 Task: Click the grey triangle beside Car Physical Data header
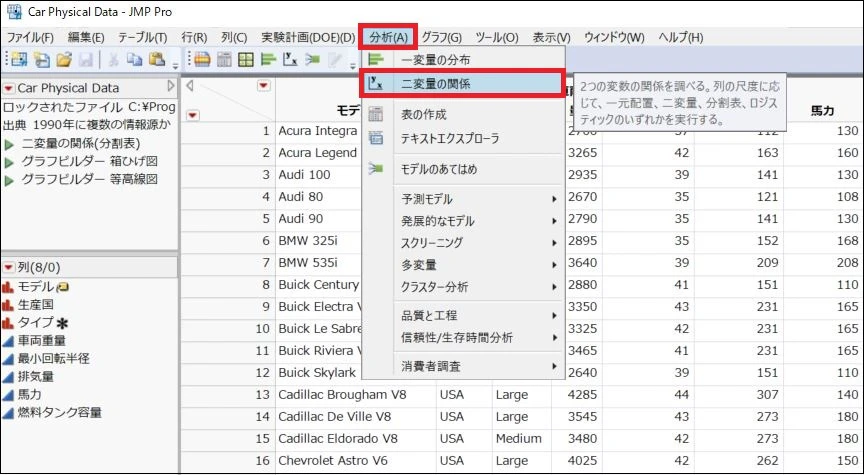click(x=171, y=86)
